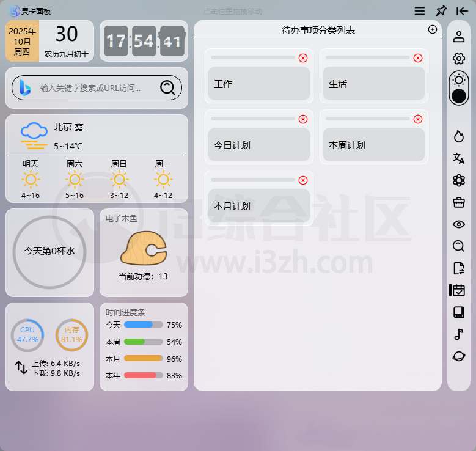This screenshot has width=476, height=451.
Task: Open settings with the sidebar gear icon
Action: click(459, 59)
